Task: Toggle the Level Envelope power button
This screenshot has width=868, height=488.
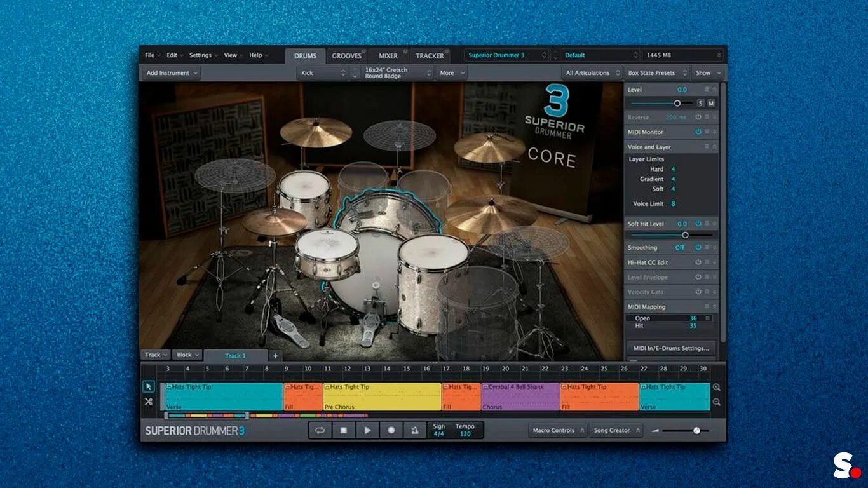Action: (x=698, y=277)
